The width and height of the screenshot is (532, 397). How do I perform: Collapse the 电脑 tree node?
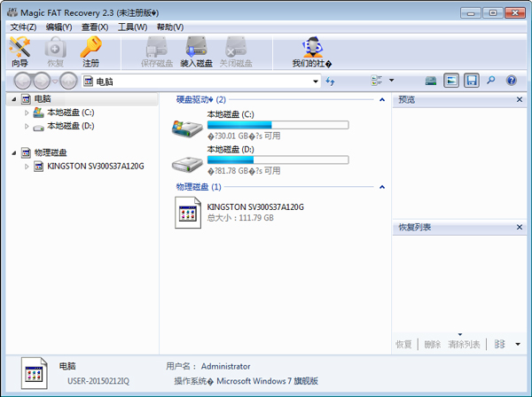click(14, 99)
